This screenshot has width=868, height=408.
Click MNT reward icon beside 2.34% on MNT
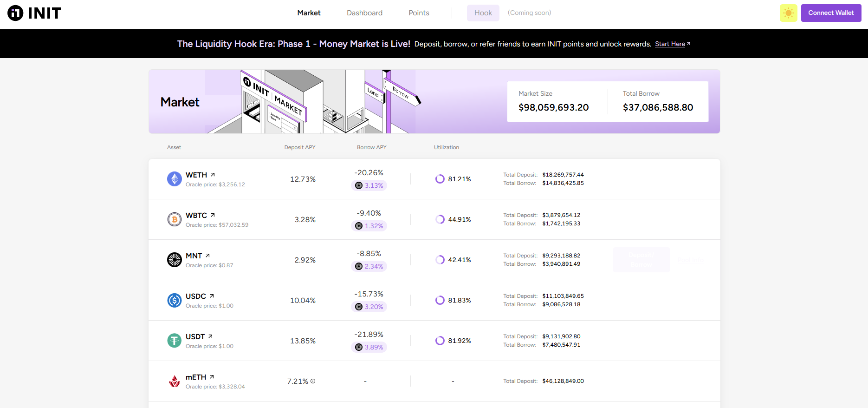359,266
